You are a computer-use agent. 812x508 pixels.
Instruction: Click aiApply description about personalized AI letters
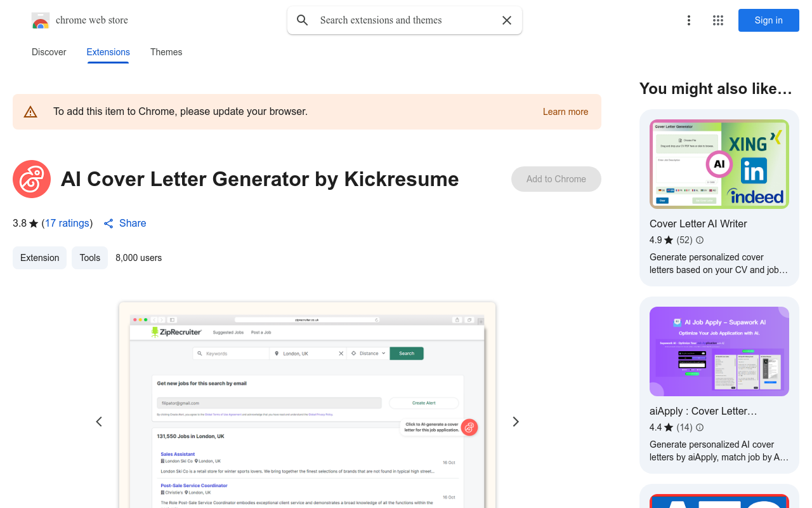click(x=719, y=451)
